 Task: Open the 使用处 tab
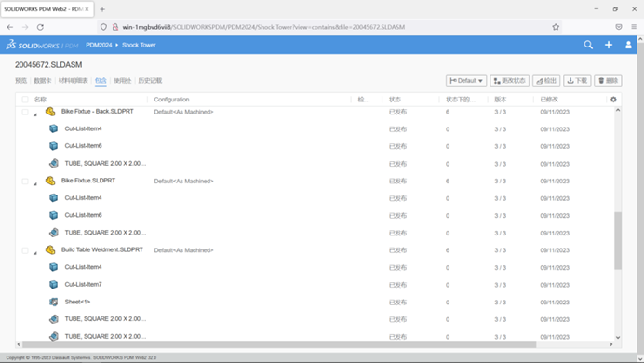123,80
